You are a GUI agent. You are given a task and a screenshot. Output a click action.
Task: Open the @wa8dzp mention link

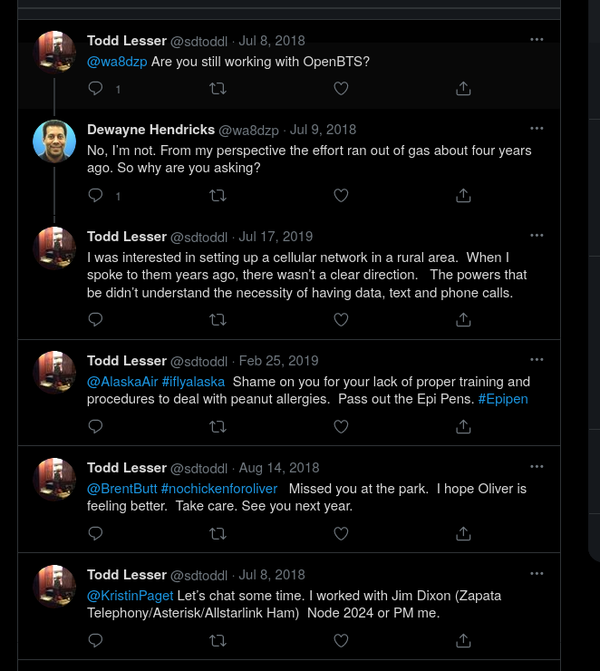click(116, 60)
